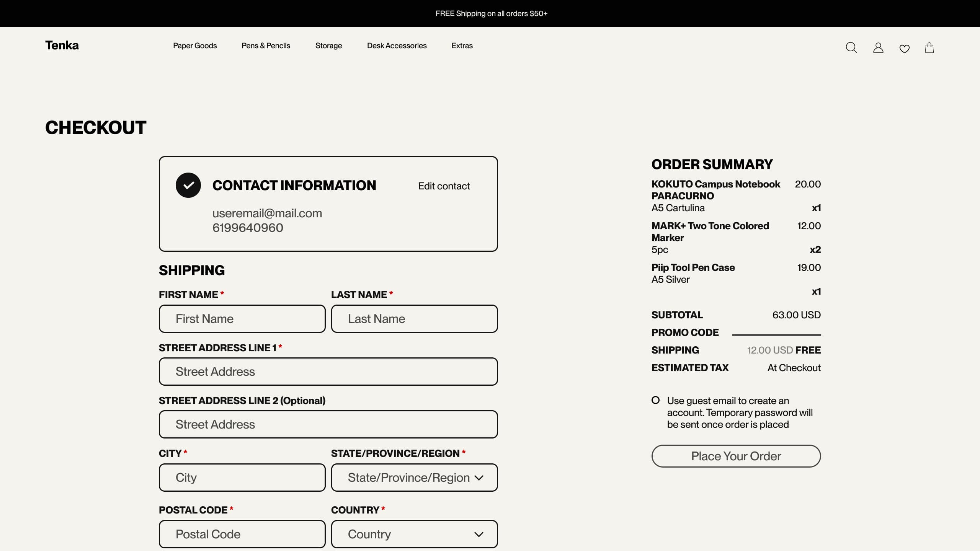980x551 pixels.
Task: Click the useremail@mail.com text
Action: (x=267, y=213)
